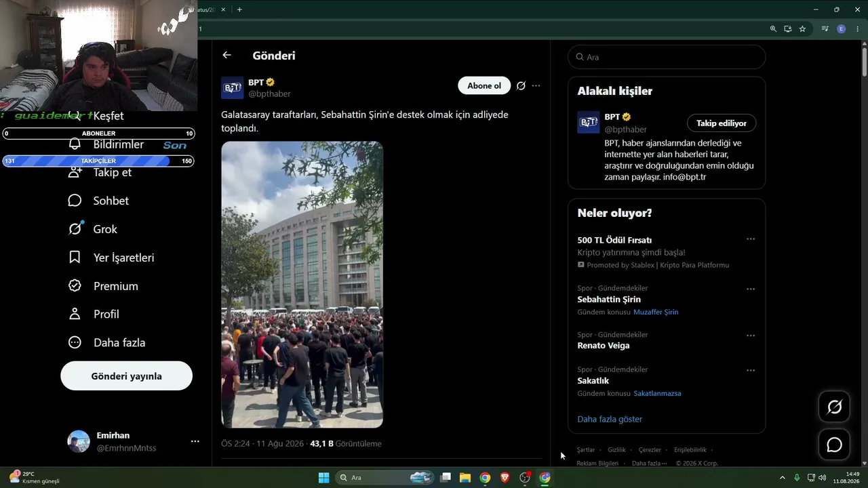
Task: Click the taskbar Ara search box
Action: [x=385, y=478]
